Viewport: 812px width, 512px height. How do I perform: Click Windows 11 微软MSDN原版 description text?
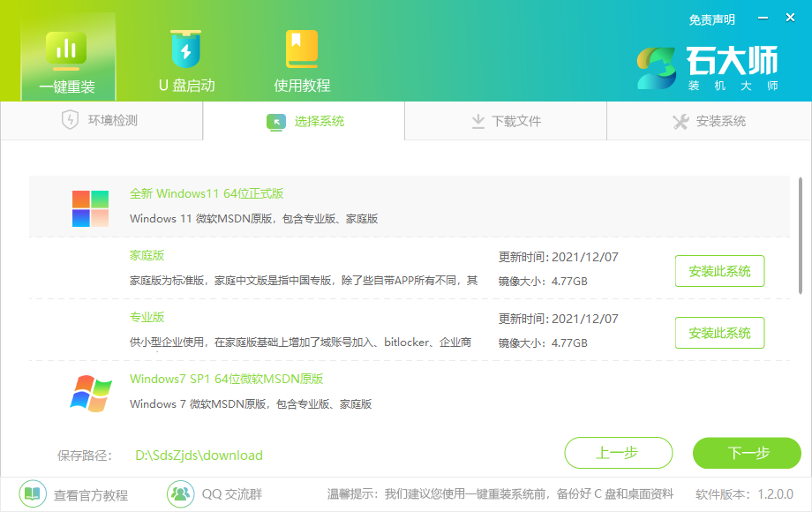[254, 219]
